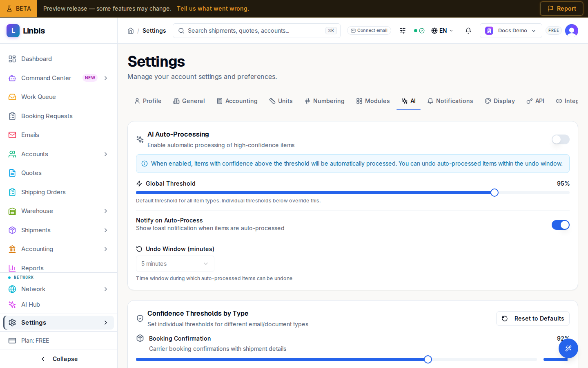
Task: Click the Report button in banner
Action: click(x=561, y=9)
